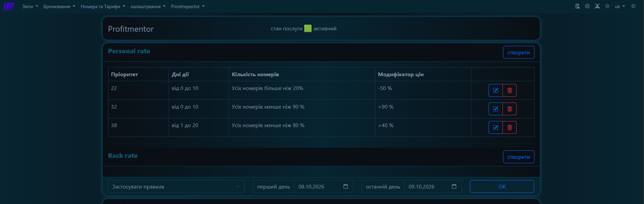Select the 'Усіх номерів менше ніж 90 %' cell
Viewport: 644px width, 204px height.
pos(302,109)
